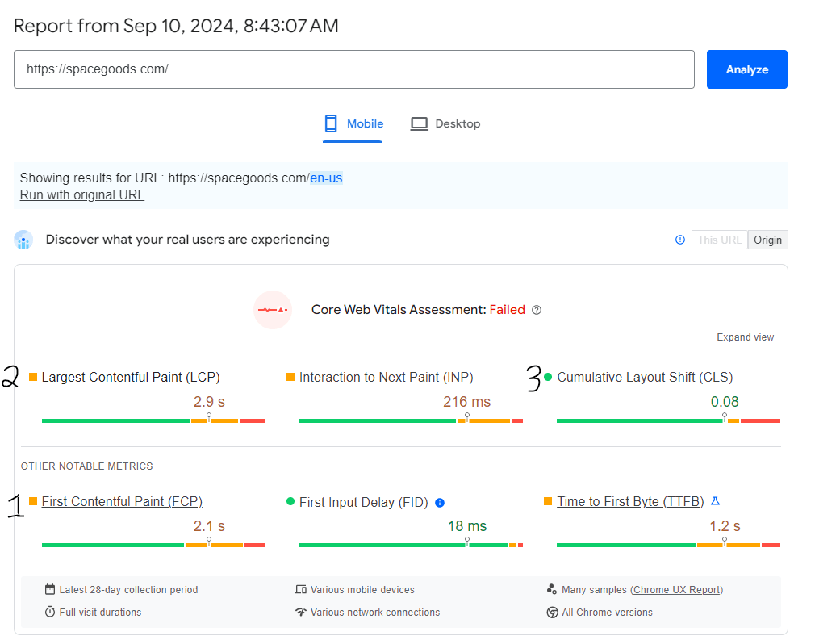Click the TTFB value 1.2 s
The width and height of the screenshot is (815, 644).
725,526
